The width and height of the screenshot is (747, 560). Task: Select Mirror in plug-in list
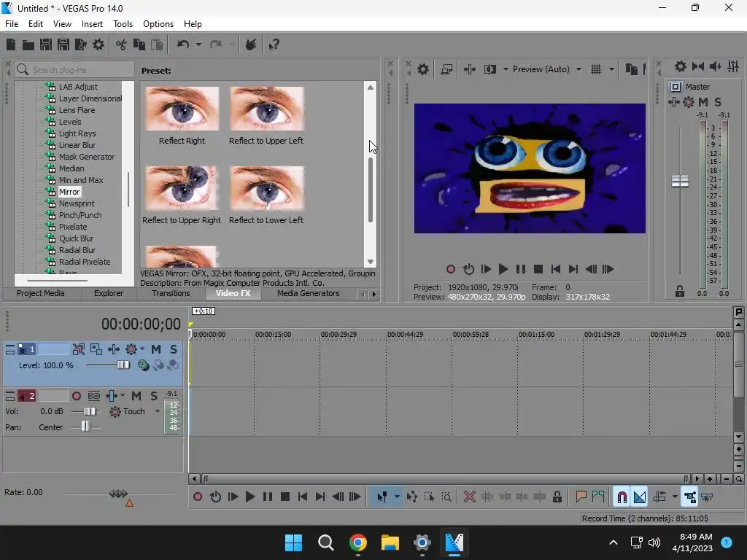[x=69, y=192]
